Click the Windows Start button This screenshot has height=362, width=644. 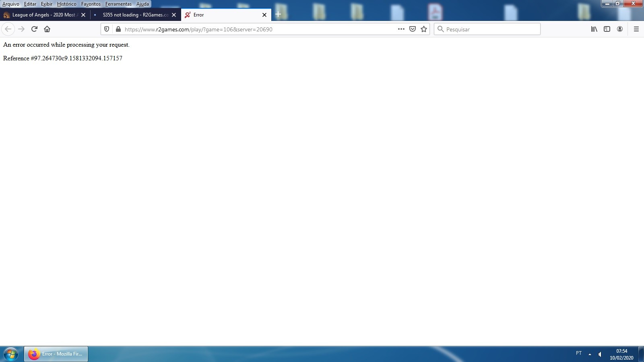[x=11, y=354]
